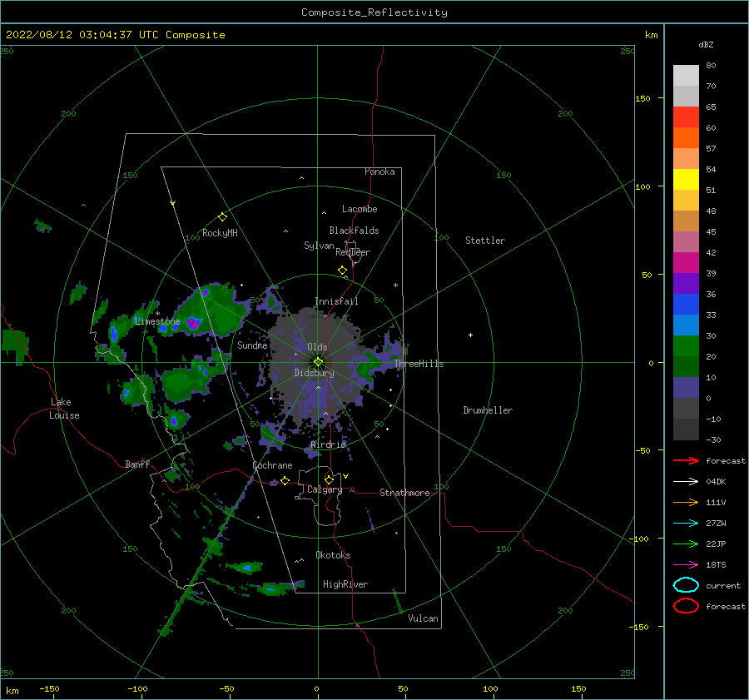Click the magenta 18TS arrow legend icon
Viewport: 749px width, 700px height.
click(x=686, y=565)
